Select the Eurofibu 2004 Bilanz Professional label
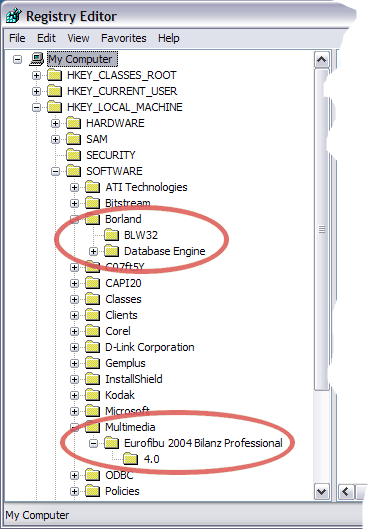Viewport: 374px width, 529px height. [203, 443]
